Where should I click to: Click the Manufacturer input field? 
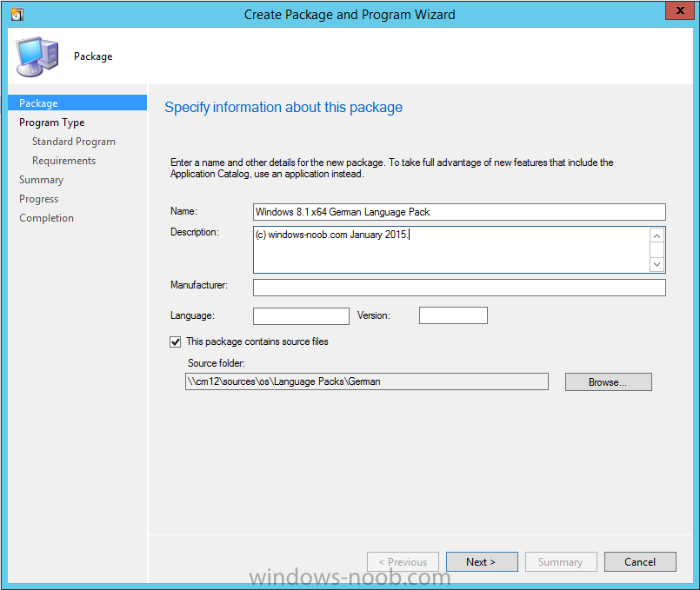coord(459,288)
